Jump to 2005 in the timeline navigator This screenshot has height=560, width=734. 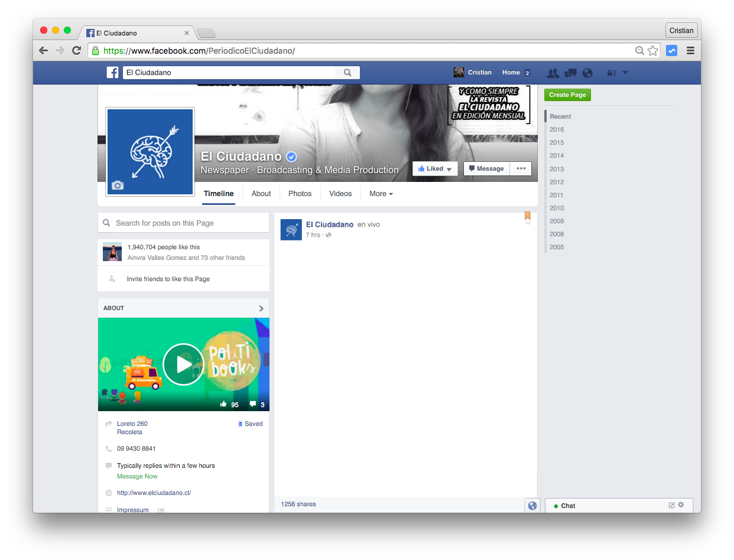(x=557, y=247)
